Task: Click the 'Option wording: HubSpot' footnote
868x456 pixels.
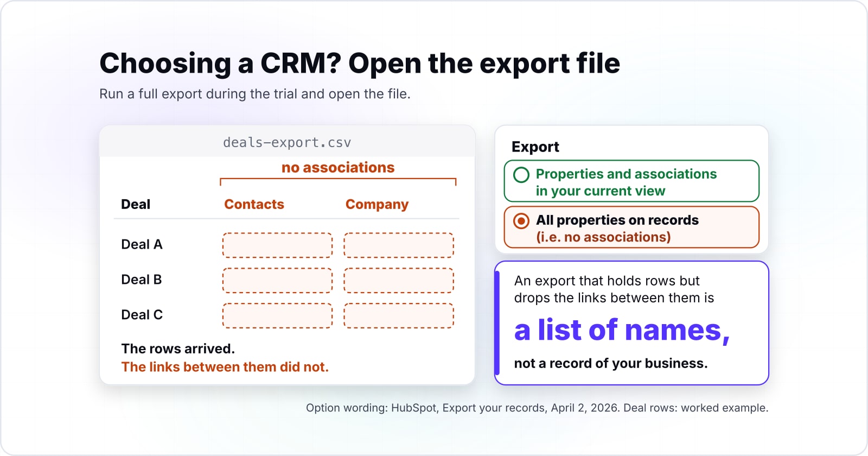Action: point(537,408)
